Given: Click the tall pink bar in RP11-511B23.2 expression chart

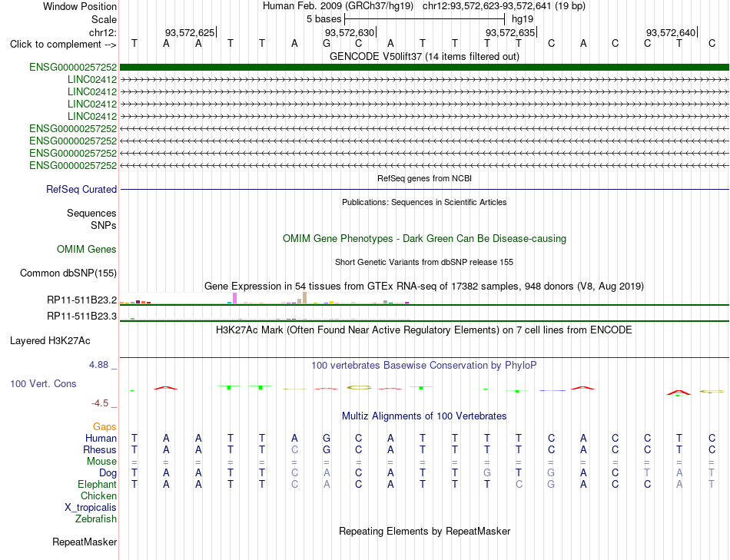Looking at the screenshot, I should pyautogui.click(x=235, y=298).
